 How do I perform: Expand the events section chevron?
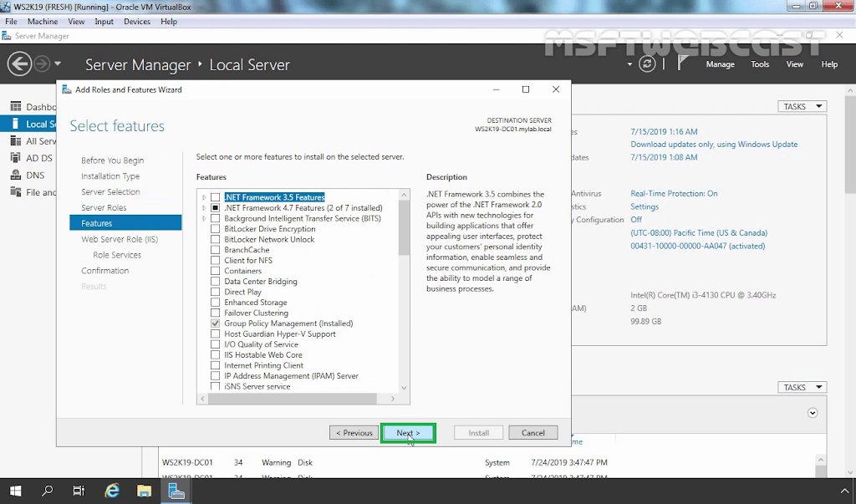click(x=813, y=413)
